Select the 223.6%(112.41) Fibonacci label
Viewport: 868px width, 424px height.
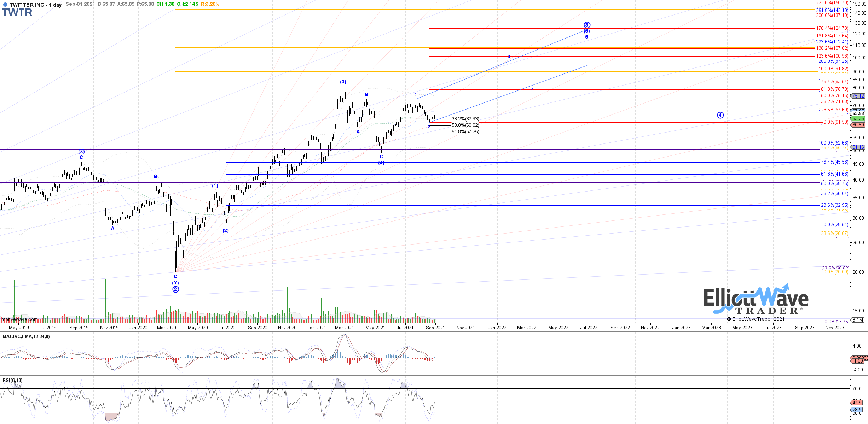[x=832, y=42]
